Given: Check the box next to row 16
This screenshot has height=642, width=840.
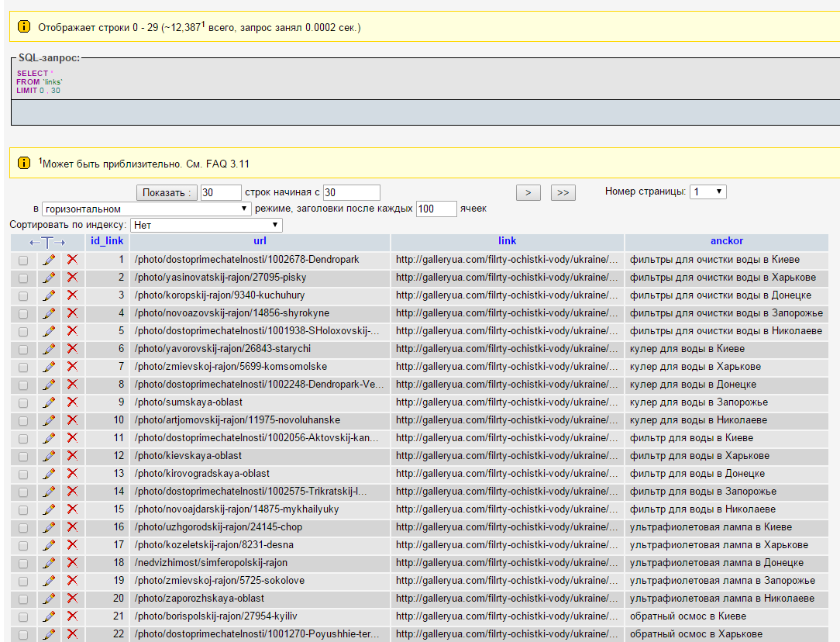Looking at the screenshot, I should click(23, 528).
